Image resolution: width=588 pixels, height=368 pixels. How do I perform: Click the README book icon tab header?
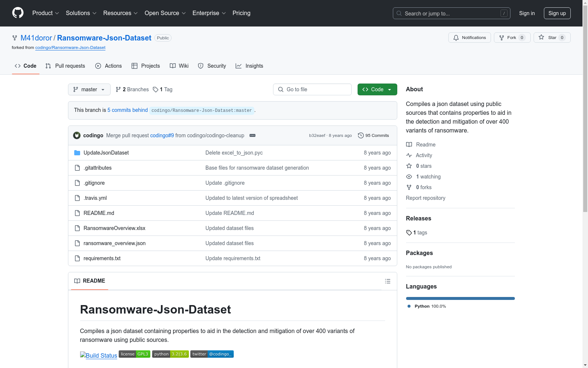click(x=77, y=281)
